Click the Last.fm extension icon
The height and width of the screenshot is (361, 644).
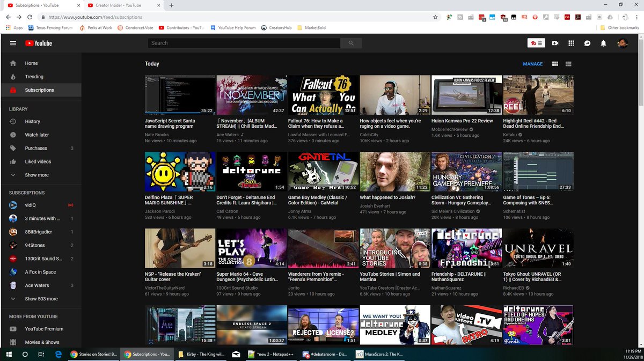point(567,17)
